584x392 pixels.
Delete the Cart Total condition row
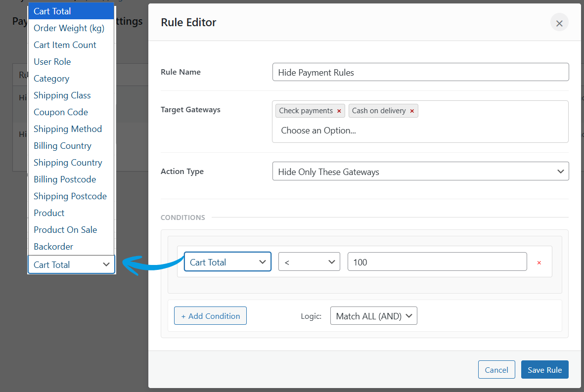coord(539,262)
